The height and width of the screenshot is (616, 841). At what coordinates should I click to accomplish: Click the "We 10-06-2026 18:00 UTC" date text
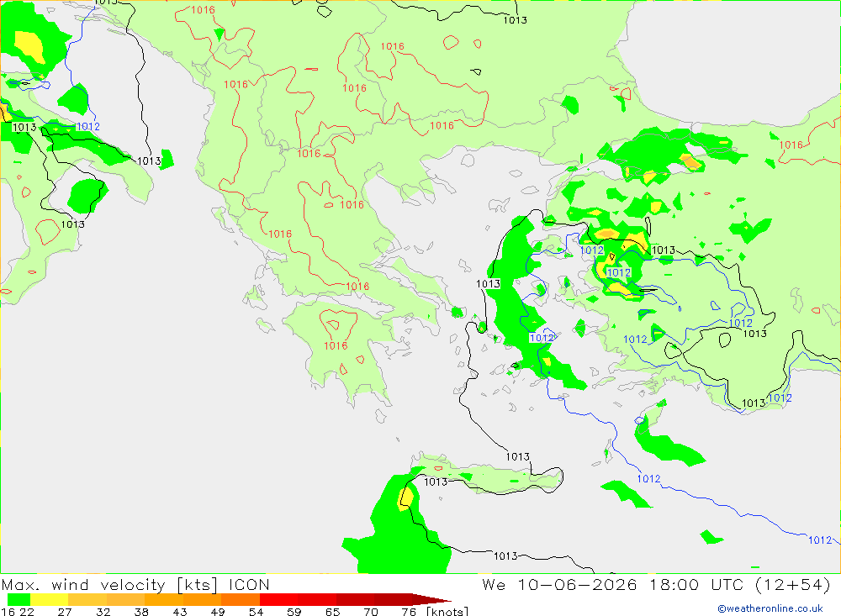(615, 584)
